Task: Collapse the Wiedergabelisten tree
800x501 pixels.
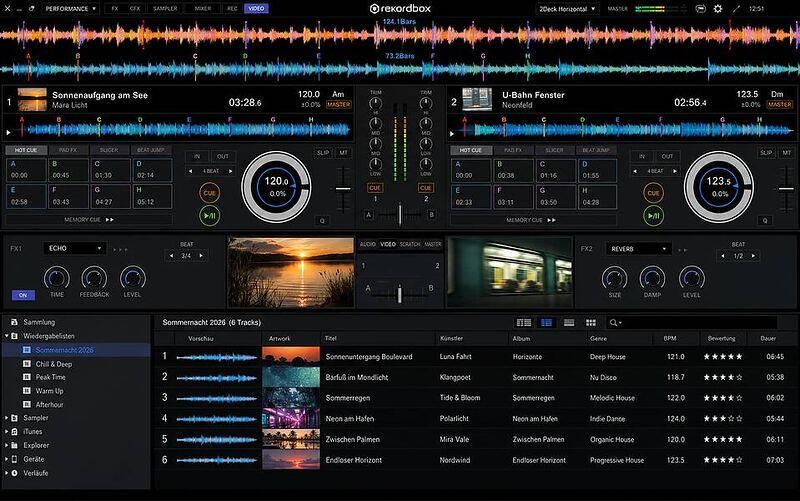Action: [7, 336]
